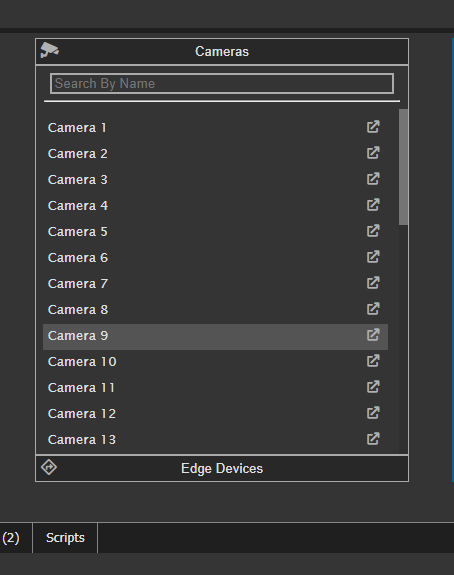Focus the Search By Name field

tap(222, 84)
